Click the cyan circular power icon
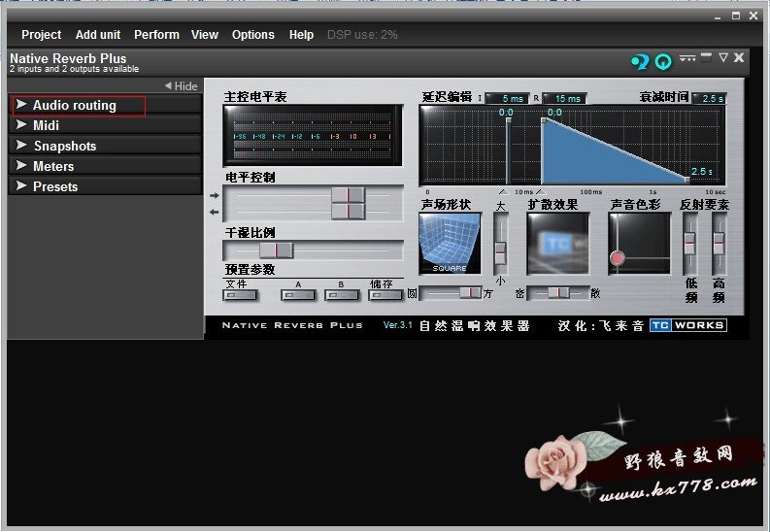 point(663,62)
